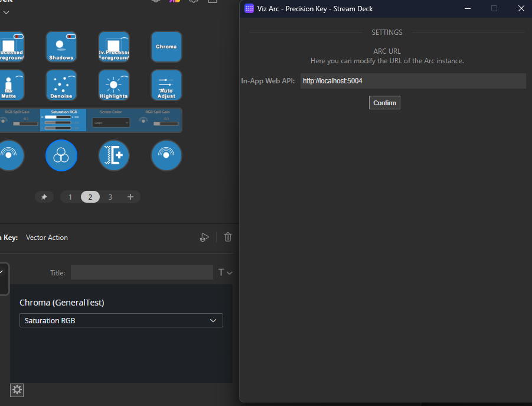
Task: Click the Viz Arc window app icon
Action: [249, 8]
